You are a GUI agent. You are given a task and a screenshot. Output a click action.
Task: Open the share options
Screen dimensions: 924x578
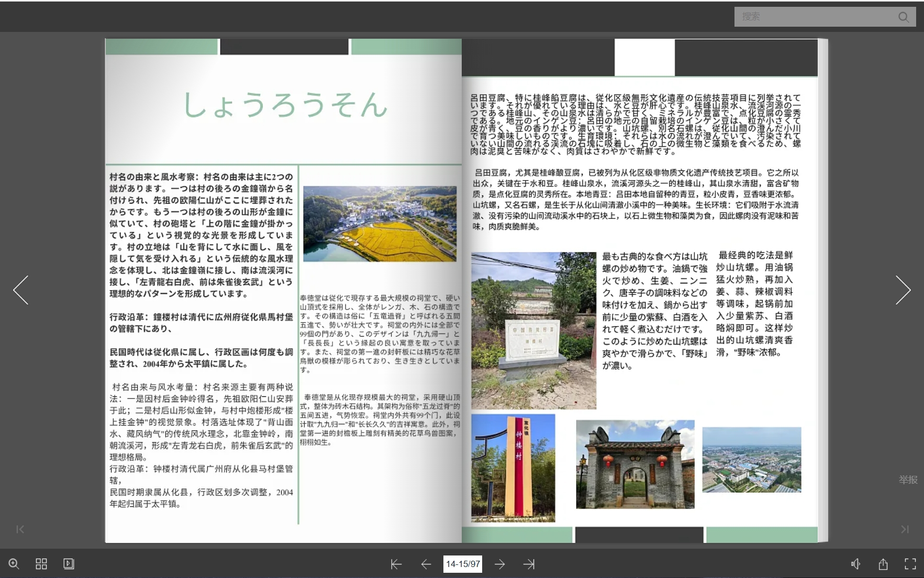[884, 564]
